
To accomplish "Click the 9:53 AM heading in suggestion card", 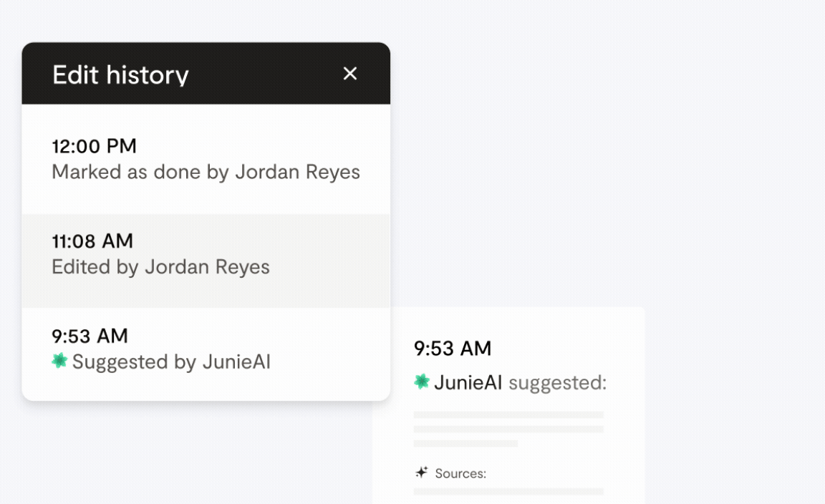I will click(453, 349).
